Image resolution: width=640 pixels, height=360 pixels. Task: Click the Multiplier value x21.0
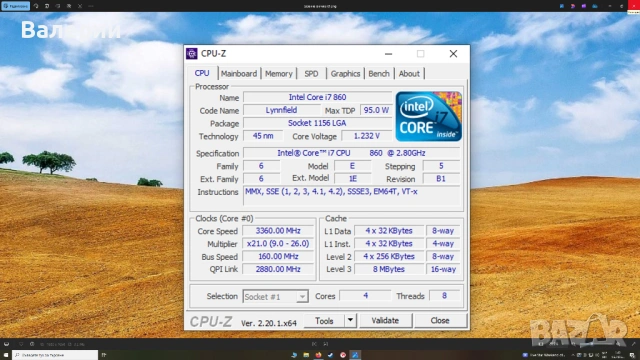[278, 244]
